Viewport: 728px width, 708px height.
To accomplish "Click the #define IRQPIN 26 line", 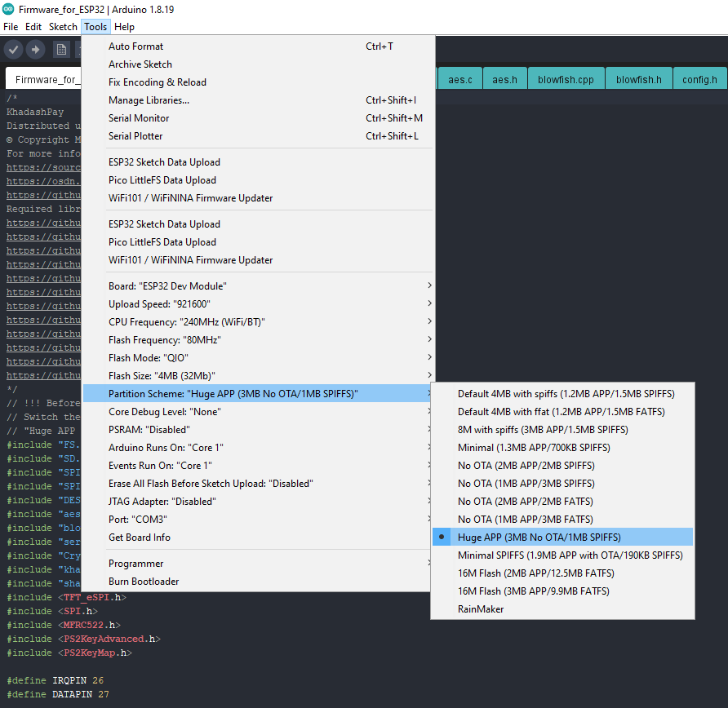I will pyautogui.click(x=55, y=680).
